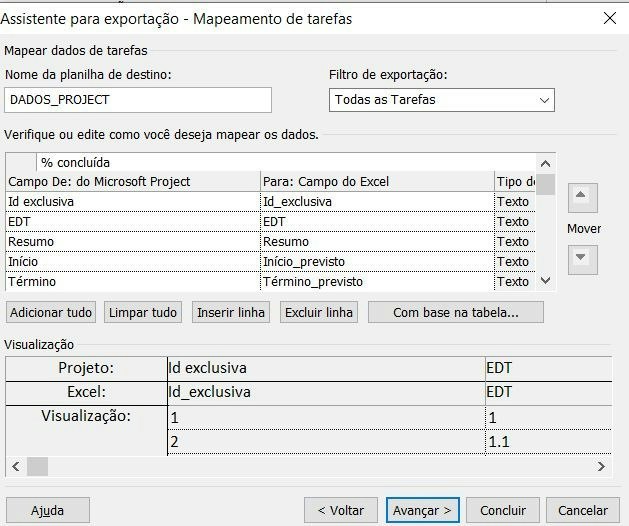
Task: Open the Filtro de exportação dropdown
Action: point(442,100)
